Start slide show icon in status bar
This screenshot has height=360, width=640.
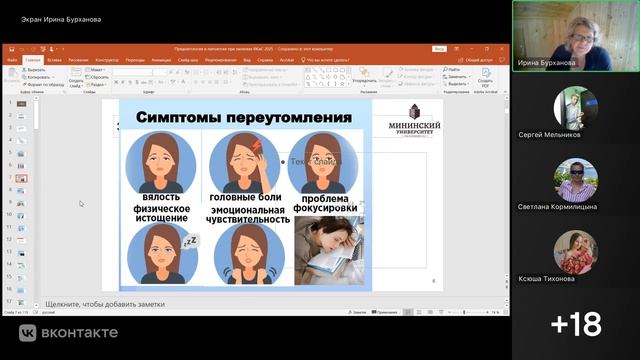[441, 312]
